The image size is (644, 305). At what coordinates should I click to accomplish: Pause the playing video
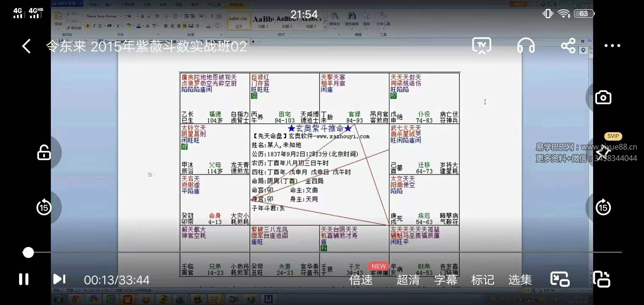click(x=23, y=279)
